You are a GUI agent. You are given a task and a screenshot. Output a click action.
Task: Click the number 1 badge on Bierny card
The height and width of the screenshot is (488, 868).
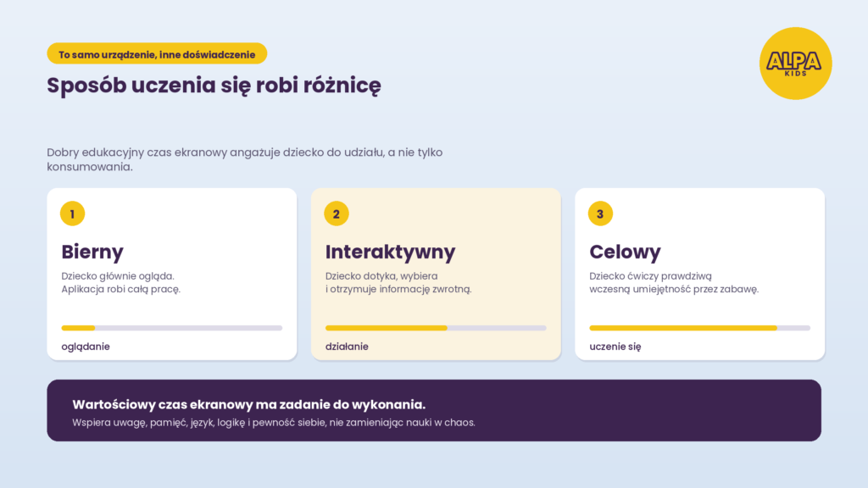[x=73, y=213]
